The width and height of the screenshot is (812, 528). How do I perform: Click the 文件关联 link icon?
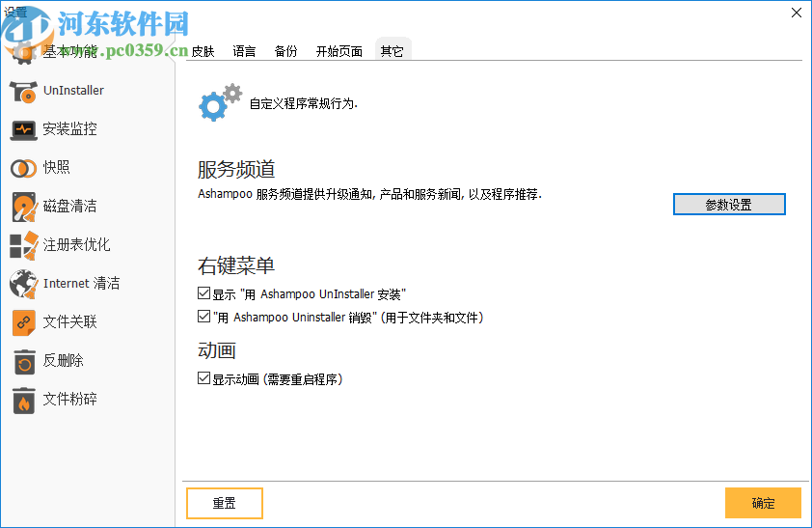point(24,322)
